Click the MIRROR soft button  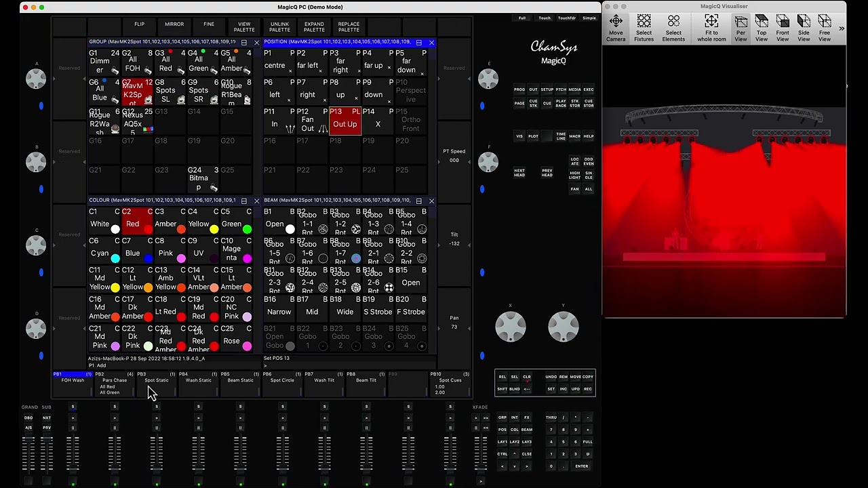pyautogui.click(x=174, y=25)
